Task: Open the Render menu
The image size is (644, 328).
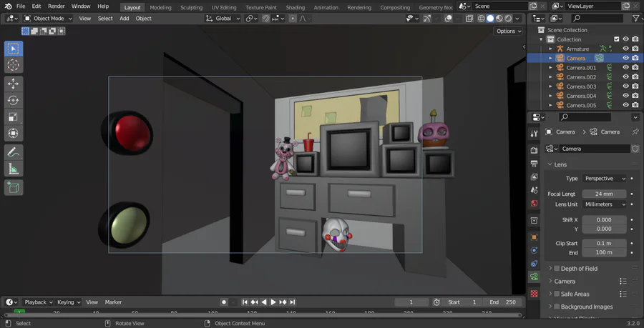Action: [57, 6]
